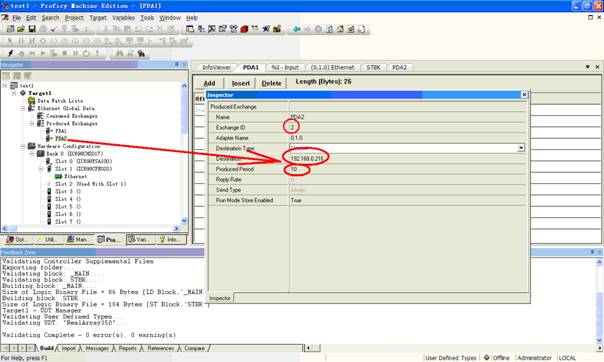Click the red stop-sign icon in the toolbar
This screenshot has height=362, width=604.
(x=244, y=29)
